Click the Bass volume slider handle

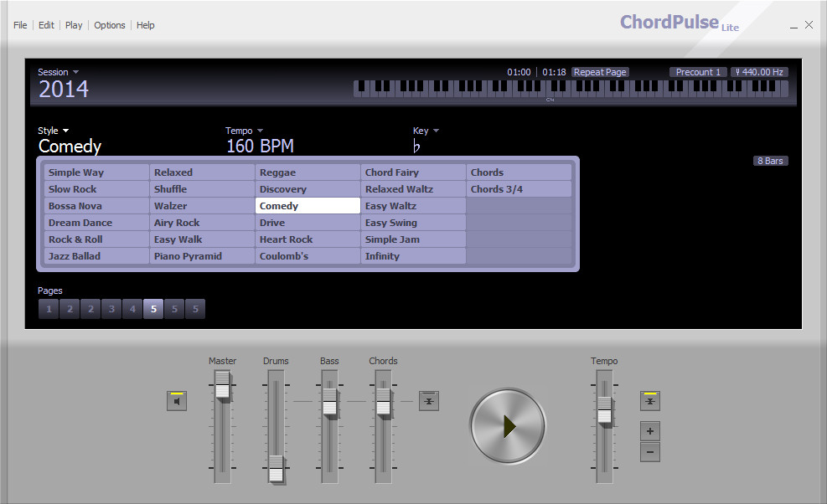(x=329, y=404)
